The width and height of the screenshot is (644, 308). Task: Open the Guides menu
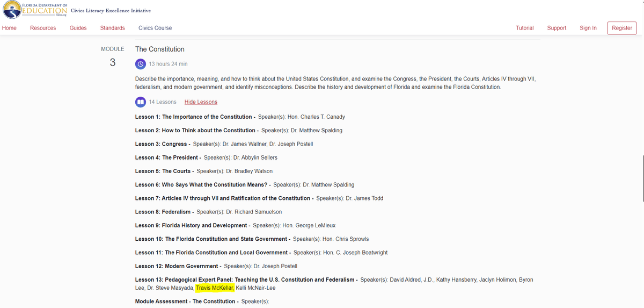coord(78,28)
